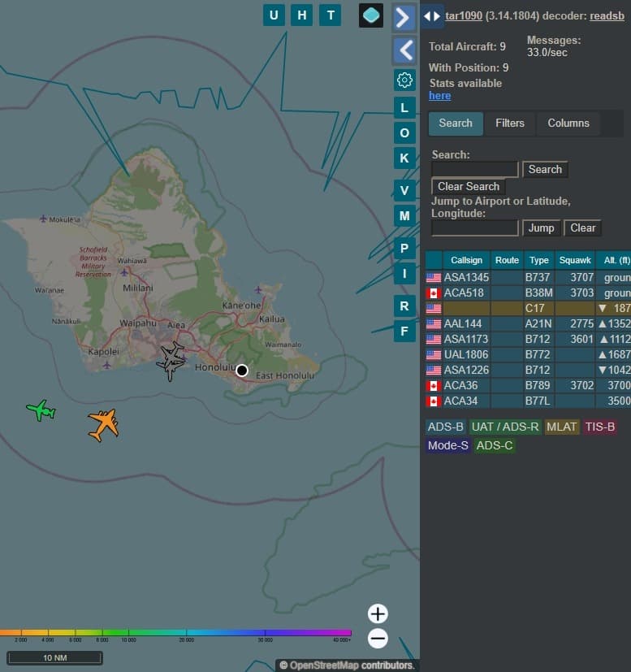Select the ACA36 aircraft row
Viewport: 631px width, 672px height.
528,386
